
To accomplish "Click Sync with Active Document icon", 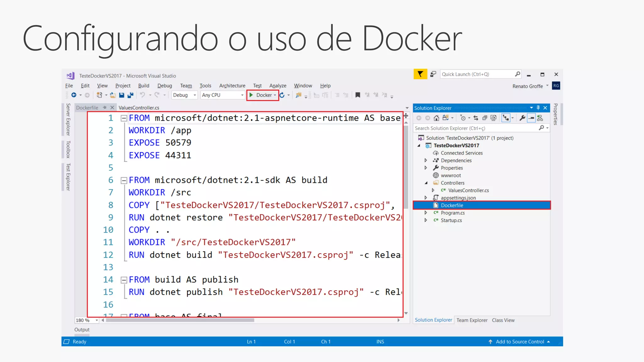I will click(x=476, y=118).
